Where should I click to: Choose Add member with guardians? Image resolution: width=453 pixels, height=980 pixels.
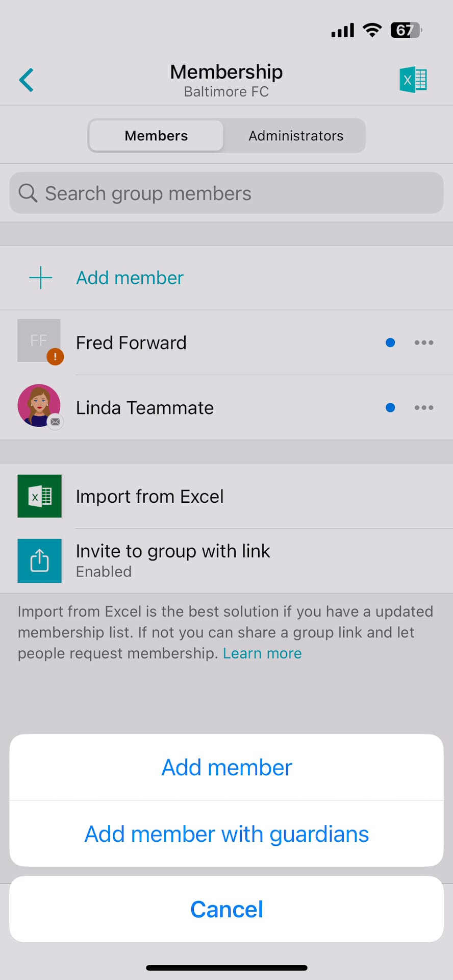pos(226,834)
